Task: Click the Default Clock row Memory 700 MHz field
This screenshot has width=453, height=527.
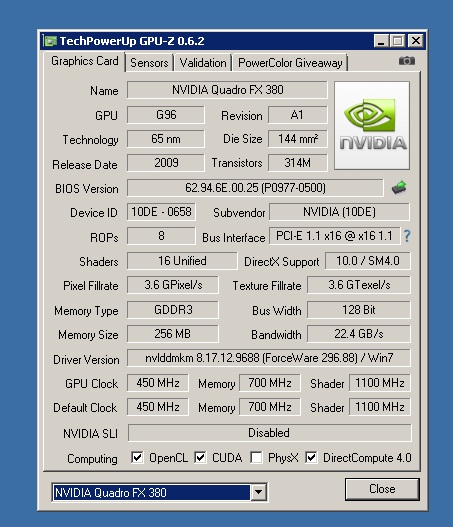Action: click(270, 407)
